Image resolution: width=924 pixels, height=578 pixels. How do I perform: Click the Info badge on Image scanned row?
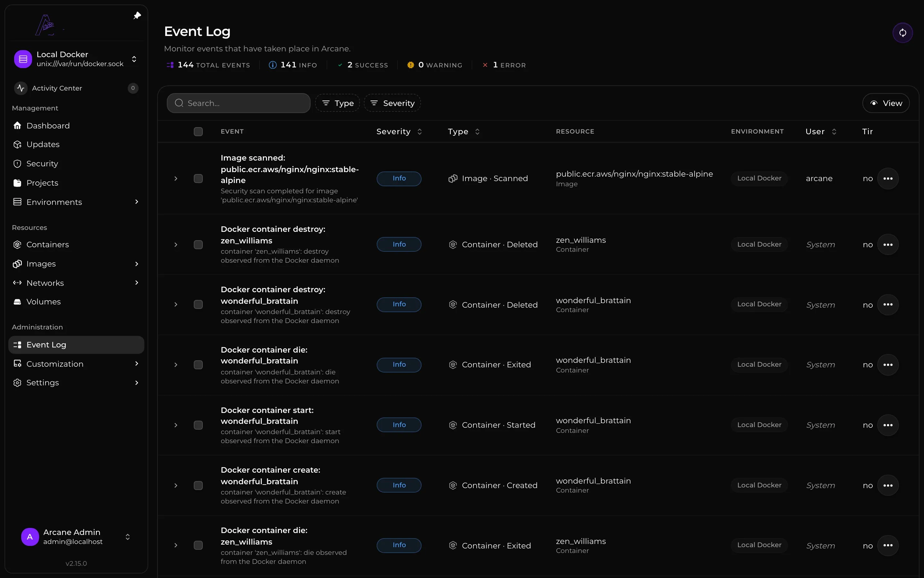399,179
